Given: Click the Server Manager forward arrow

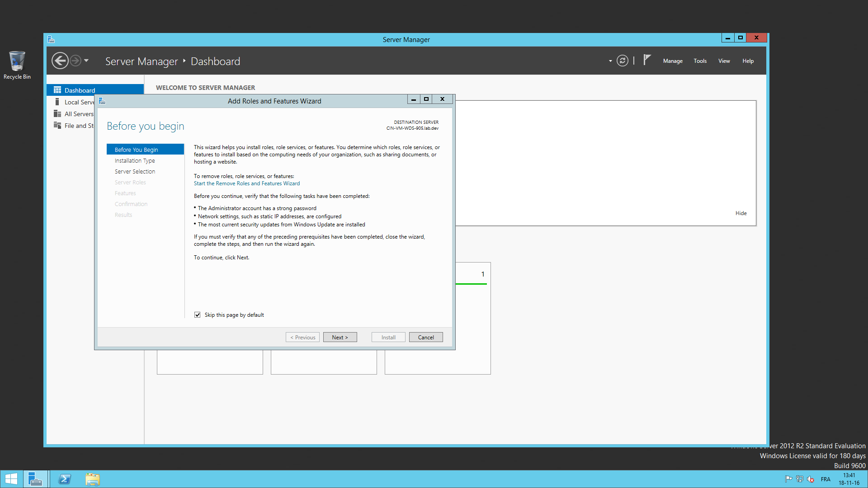Looking at the screenshot, I should tap(75, 61).
